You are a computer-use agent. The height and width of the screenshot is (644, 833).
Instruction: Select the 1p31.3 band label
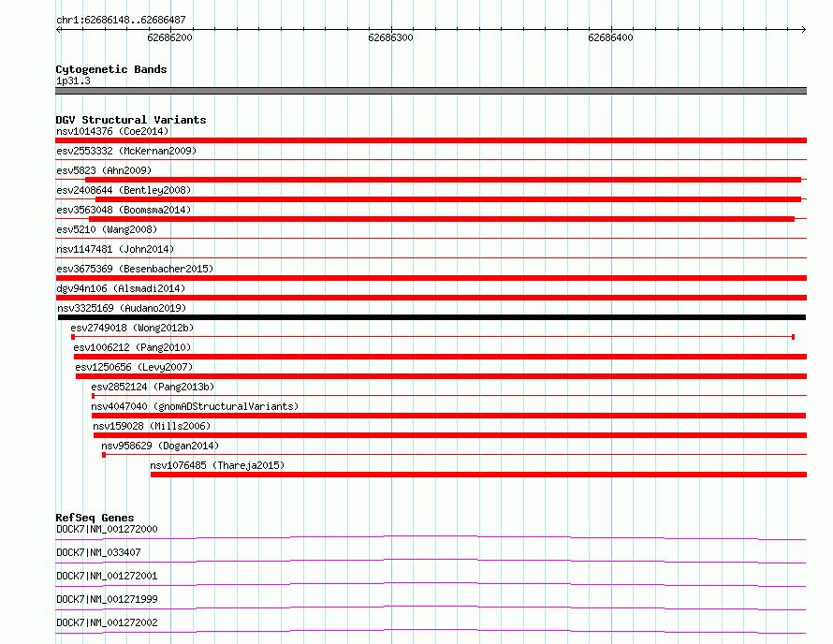point(73,80)
